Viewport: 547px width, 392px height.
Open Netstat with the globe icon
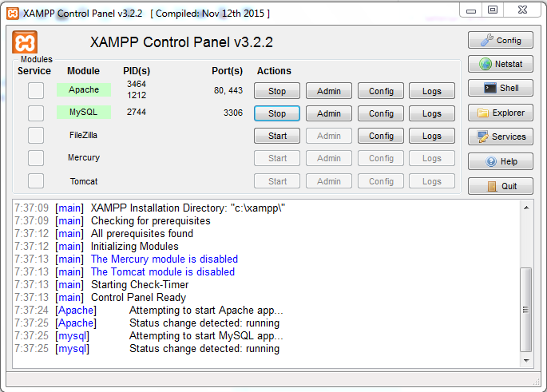(x=500, y=64)
